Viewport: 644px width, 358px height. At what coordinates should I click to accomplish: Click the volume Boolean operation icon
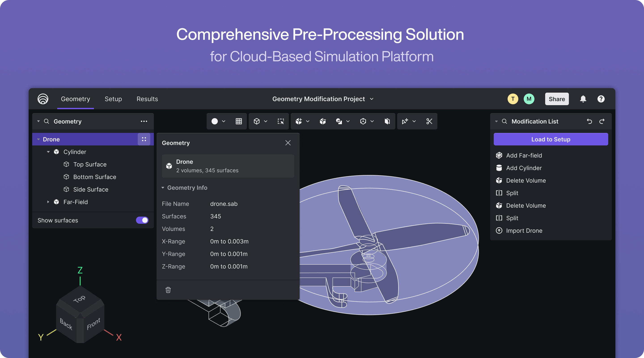(x=339, y=121)
